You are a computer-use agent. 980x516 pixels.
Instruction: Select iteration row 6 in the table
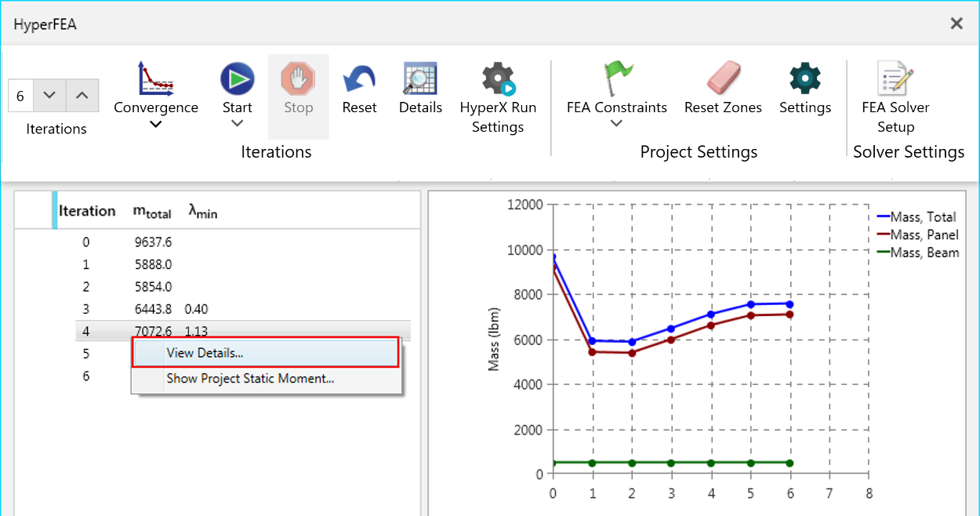pyautogui.click(x=85, y=376)
